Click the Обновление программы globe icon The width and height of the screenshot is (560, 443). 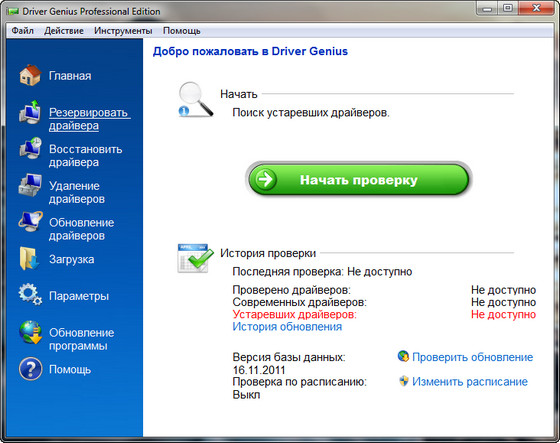30,332
